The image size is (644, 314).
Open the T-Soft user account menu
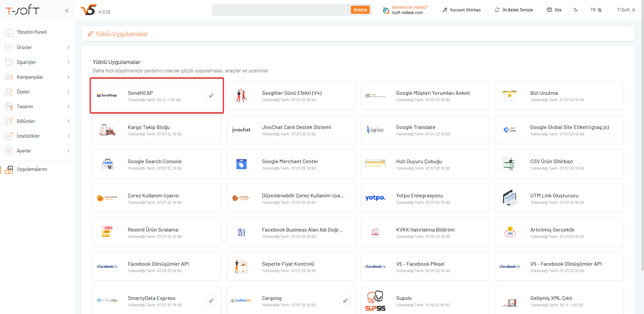(626, 10)
